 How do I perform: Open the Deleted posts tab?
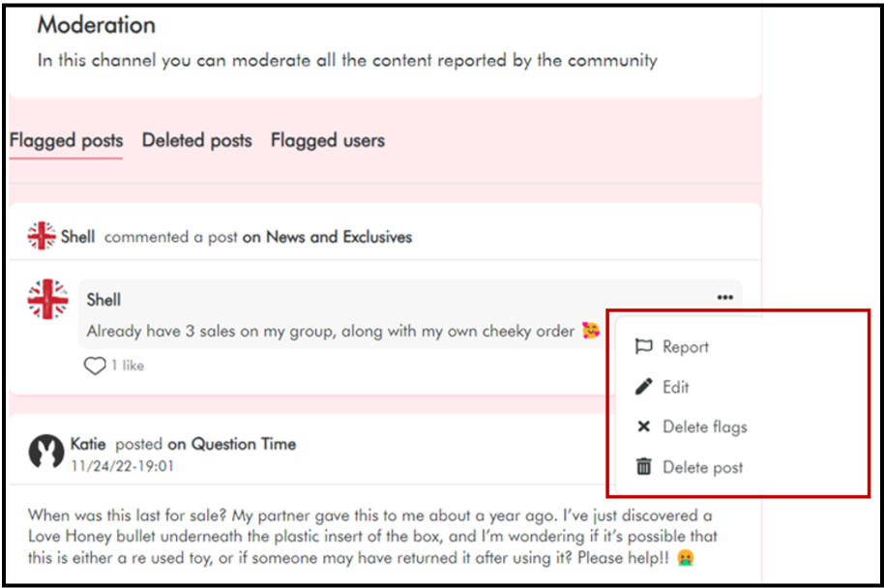(x=196, y=140)
